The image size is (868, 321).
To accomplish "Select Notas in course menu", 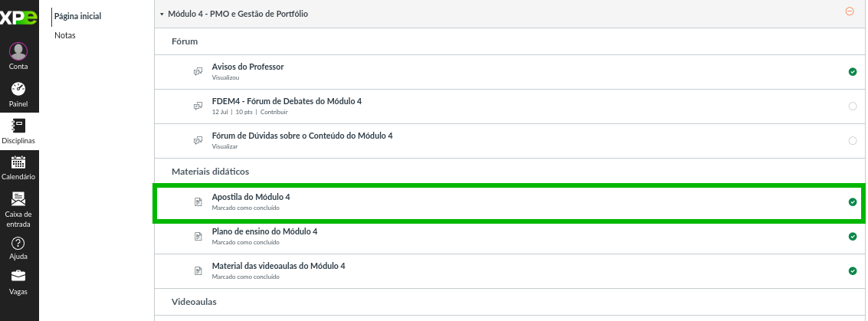I will pyautogui.click(x=65, y=35).
